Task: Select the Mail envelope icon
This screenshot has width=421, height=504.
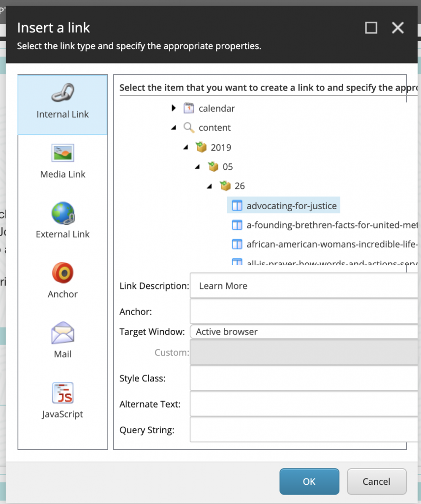Action: pyautogui.click(x=63, y=333)
